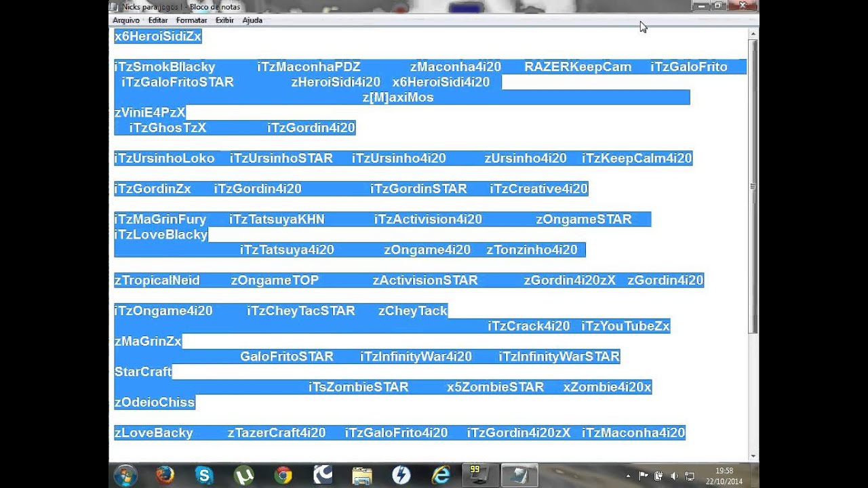The height and width of the screenshot is (488, 868).
Task: Click the nick z[M]axiMos
Action: click(x=398, y=98)
